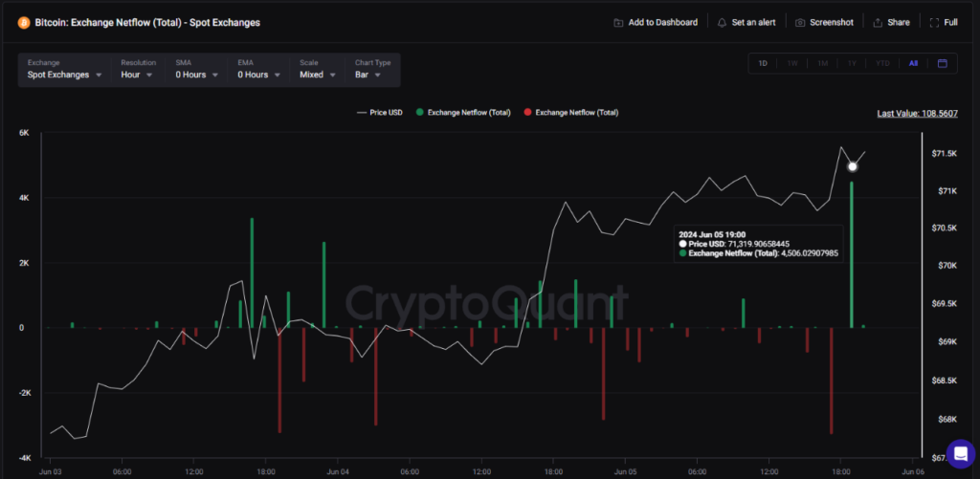Open the Resolution Hour dropdown
The height and width of the screenshot is (479, 980).
coord(138,70)
